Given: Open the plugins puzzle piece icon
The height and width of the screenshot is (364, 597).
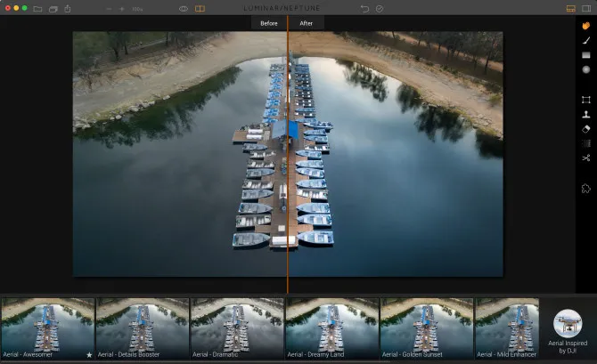Looking at the screenshot, I should tap(586, 189).
